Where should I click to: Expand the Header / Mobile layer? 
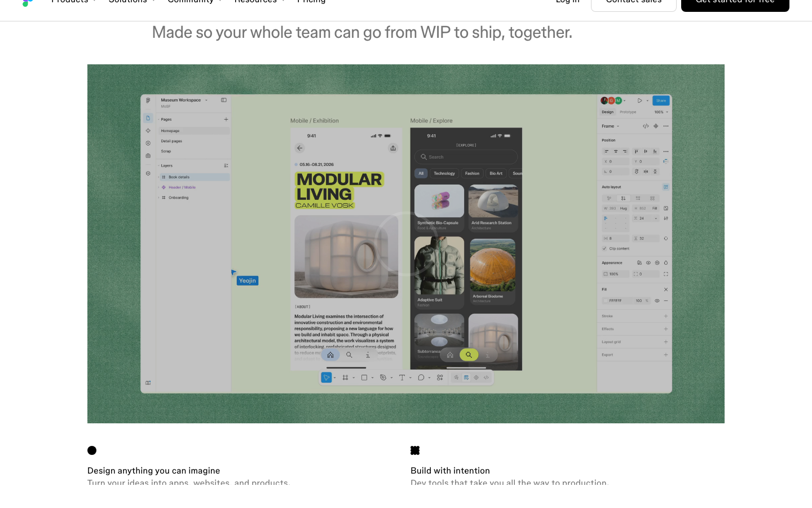click(x=158, y=187)
